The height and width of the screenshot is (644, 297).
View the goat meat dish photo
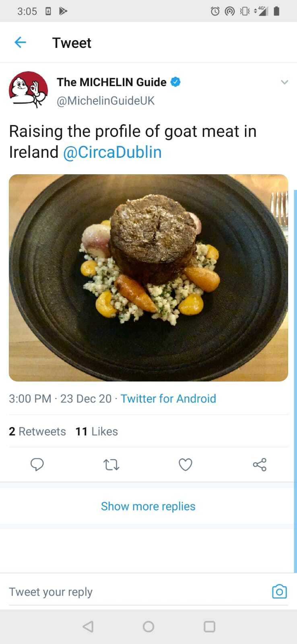point(148,278)
